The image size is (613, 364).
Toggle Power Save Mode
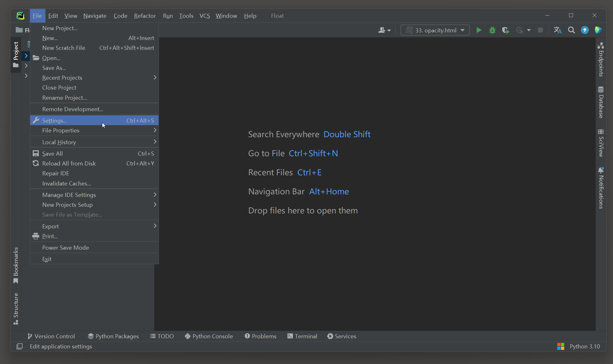pos(65,248)
